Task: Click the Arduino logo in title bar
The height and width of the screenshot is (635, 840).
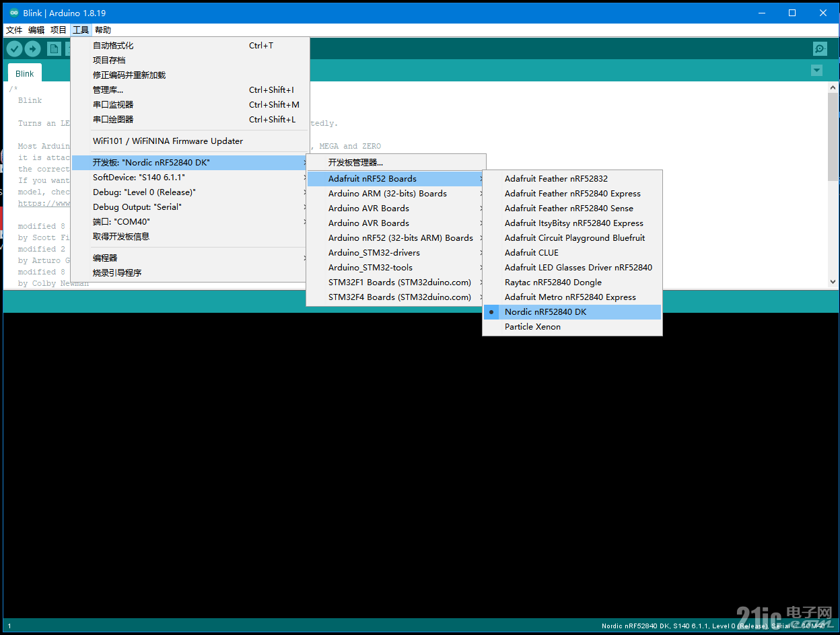Action: [x=14, y=13]
